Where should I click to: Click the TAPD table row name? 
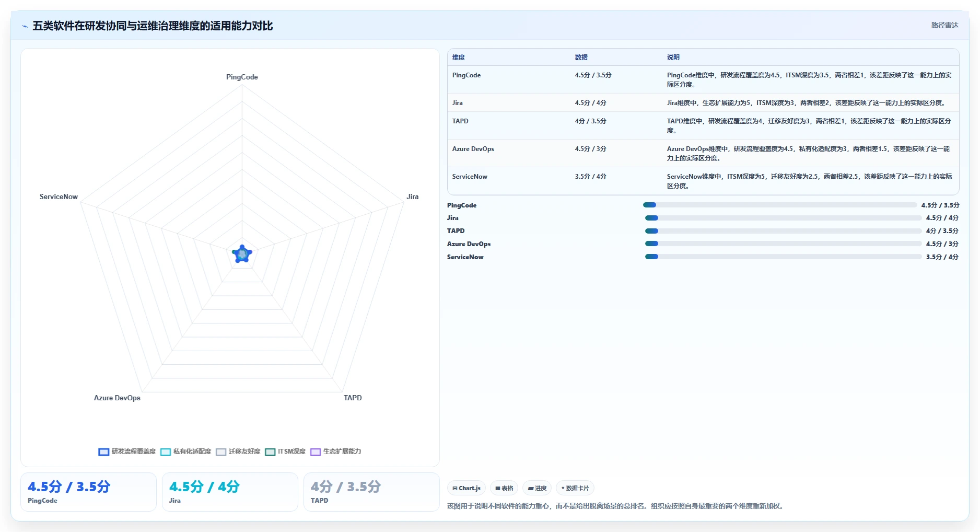(x=460, y=121)
